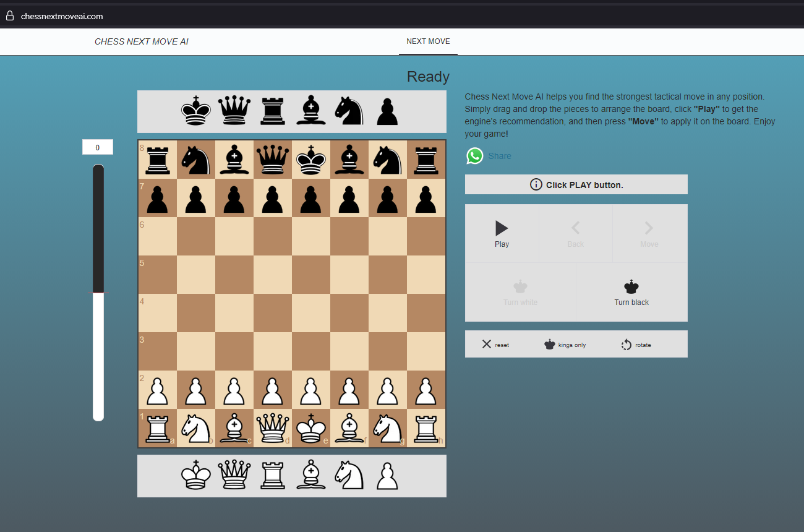Select the black knight from the top palette
Viewport: 804px width, 532px height.
[x=349, y=111]
